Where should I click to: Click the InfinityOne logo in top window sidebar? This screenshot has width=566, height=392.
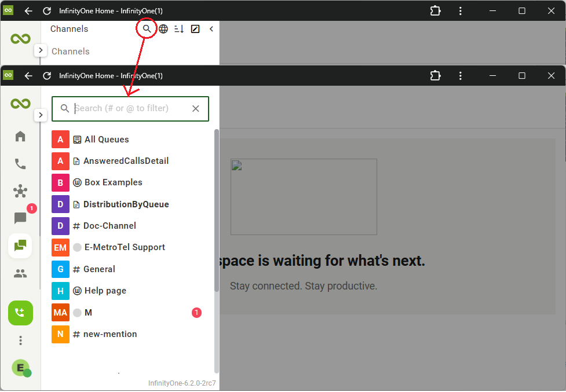click(21, 39)
